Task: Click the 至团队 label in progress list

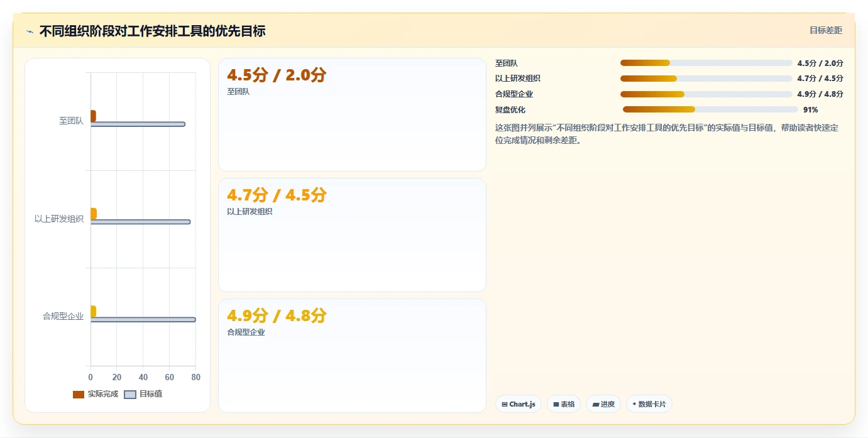Action: (x=507, y=63)
